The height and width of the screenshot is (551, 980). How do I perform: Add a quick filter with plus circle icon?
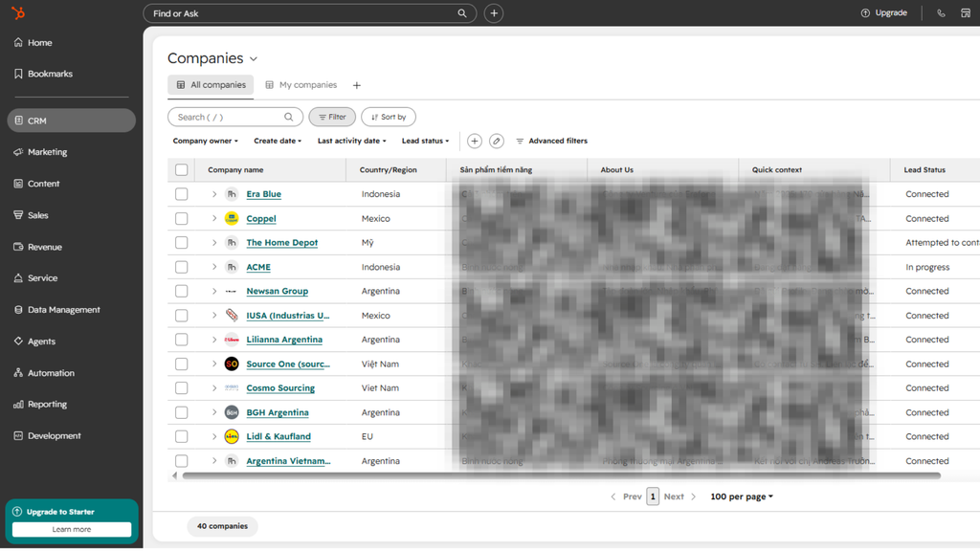[475, 142]
